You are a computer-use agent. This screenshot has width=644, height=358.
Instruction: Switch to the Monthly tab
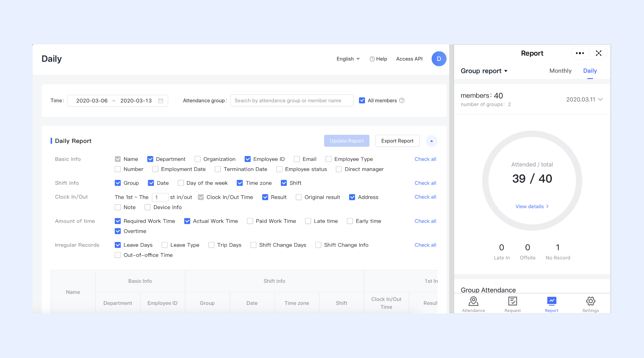tap(561, 71)
